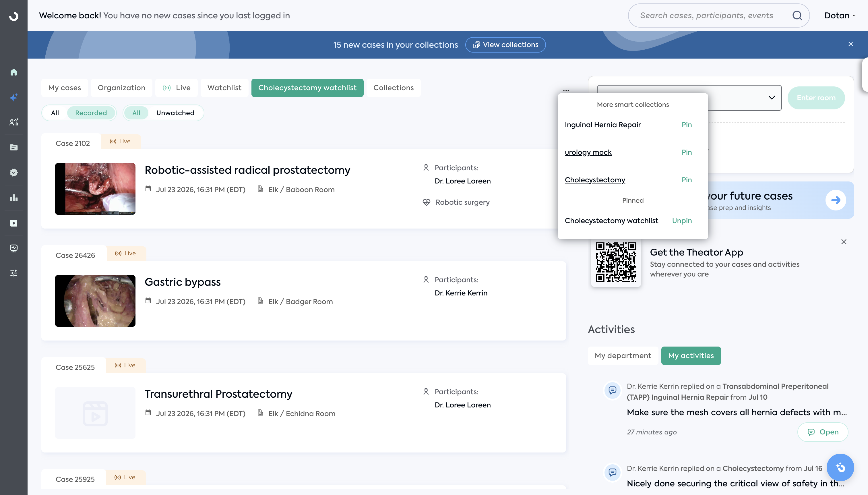
Task: Click the Theator app QR code
Action: pos(616,262)
